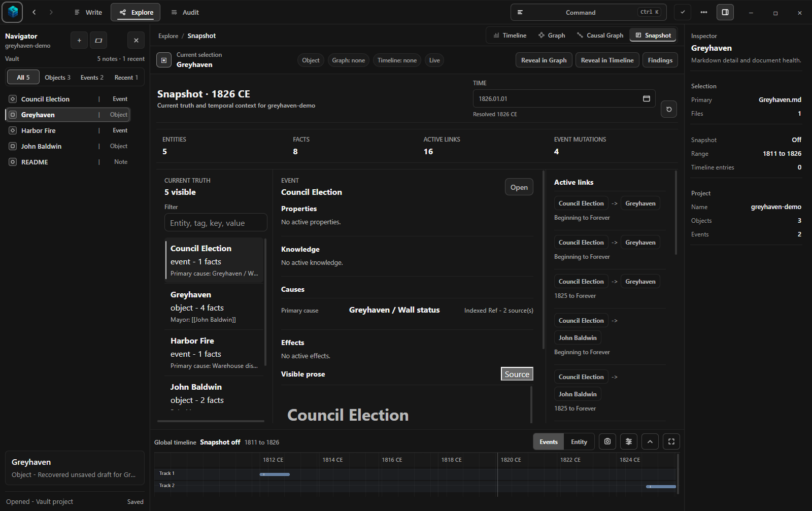Image resolution: width=812 pixels, height=511 pixels.
Task: Switch to the Write mode
Action: click(x=88, y=12)
